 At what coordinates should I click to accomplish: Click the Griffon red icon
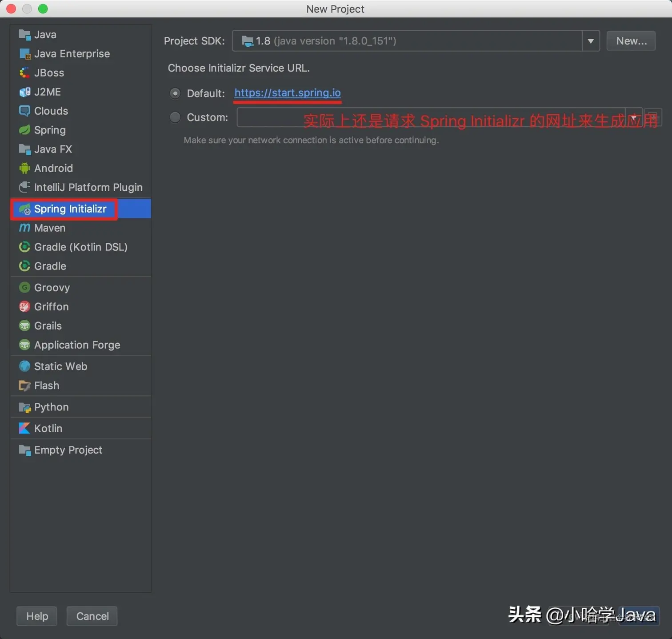(x=25, y=306)
